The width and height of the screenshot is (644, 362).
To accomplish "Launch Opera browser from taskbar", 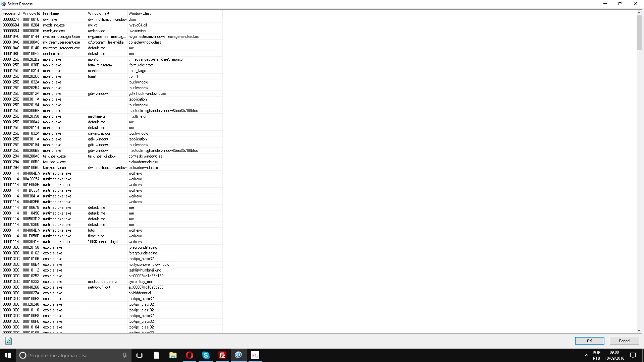I will click(189, 355).
